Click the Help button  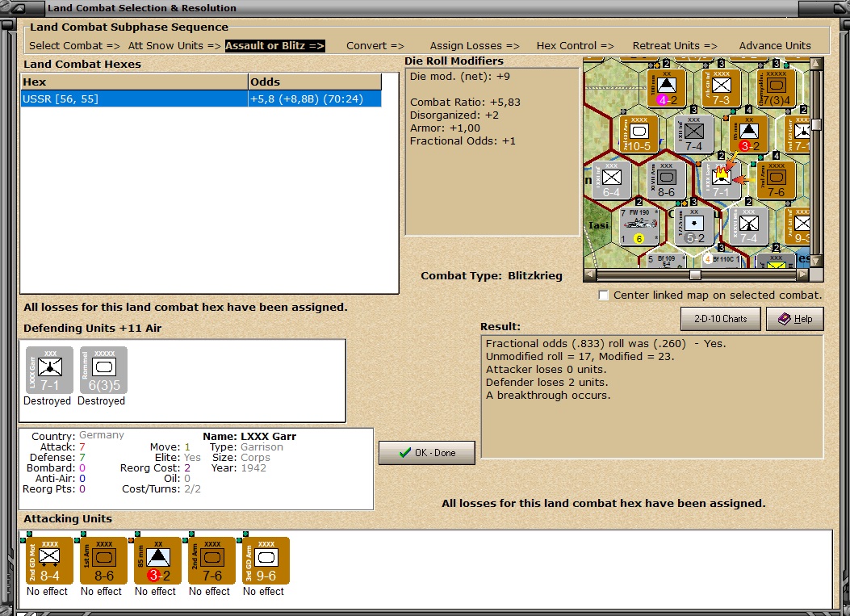794,319
